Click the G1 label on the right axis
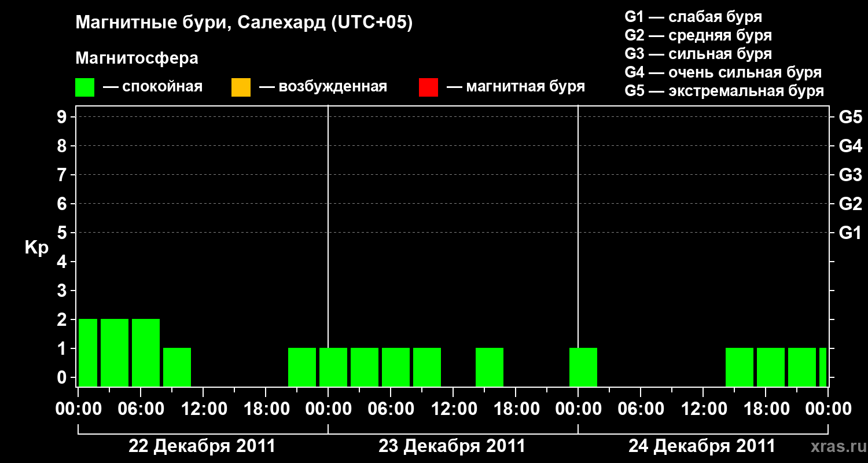The height and width of the screenshot is (463, 868). tap(851, 233)
